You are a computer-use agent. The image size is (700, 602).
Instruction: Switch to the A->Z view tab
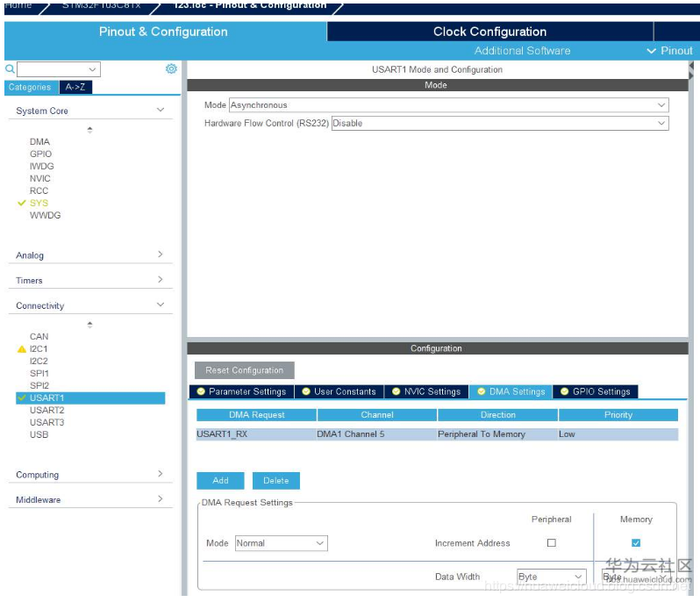(x=75, y=87)
